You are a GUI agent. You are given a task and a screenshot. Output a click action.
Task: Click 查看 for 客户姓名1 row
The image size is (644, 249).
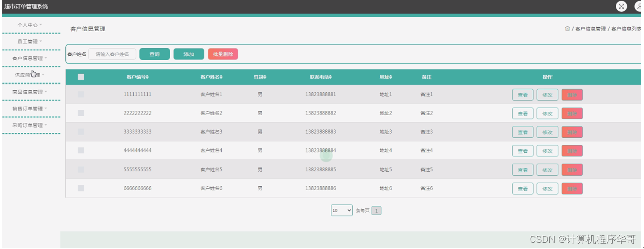tap(523, 95)
